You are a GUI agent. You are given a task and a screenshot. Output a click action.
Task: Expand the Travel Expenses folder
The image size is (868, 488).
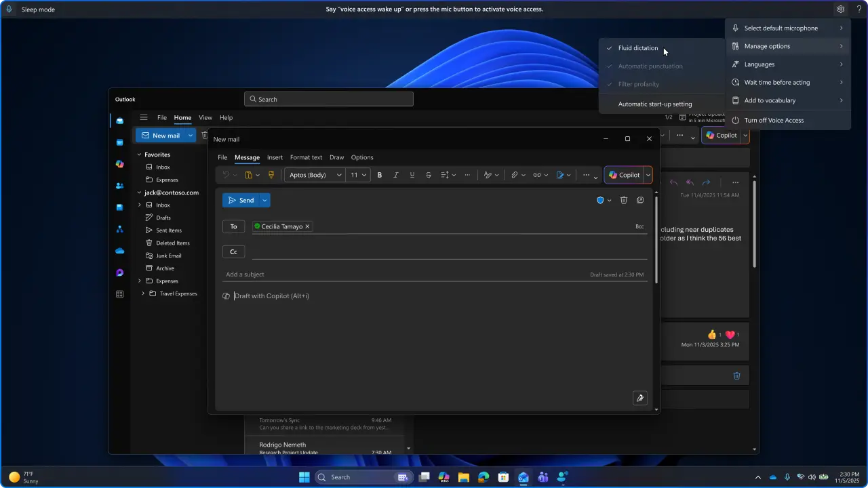pos(142,293)
